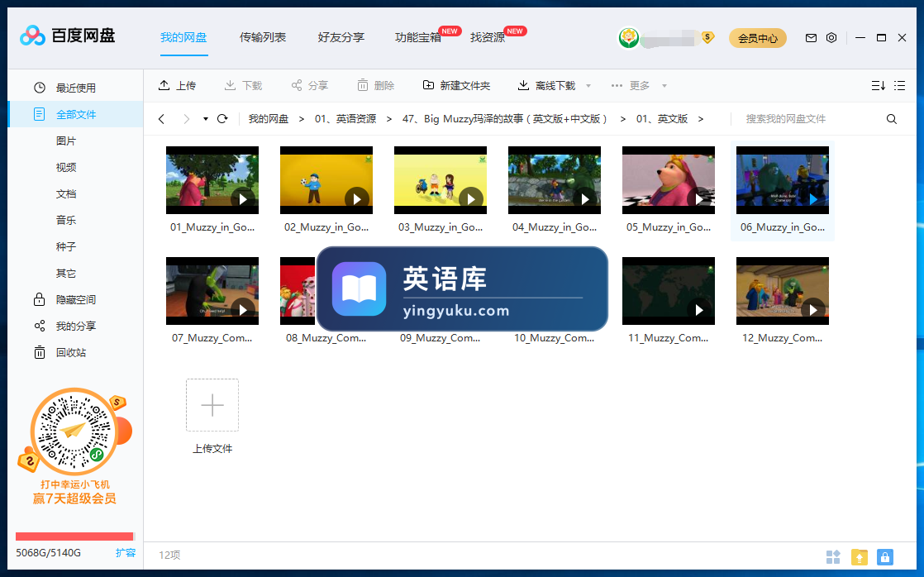The width and height of the screenshot is (924, 577).
Task: Select 全部文件 in the sidebar
Action: [75, 114]
